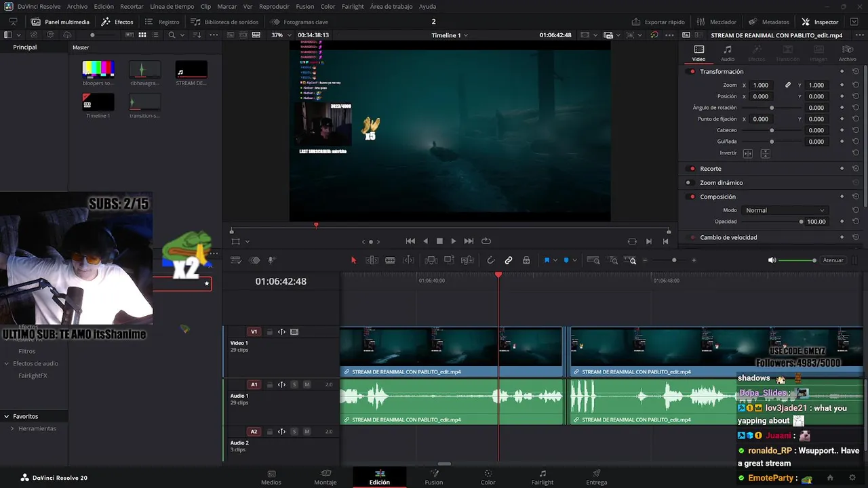Open timeline view options icon
Viewport: 868px width, 488px height.
coord(236,260)
